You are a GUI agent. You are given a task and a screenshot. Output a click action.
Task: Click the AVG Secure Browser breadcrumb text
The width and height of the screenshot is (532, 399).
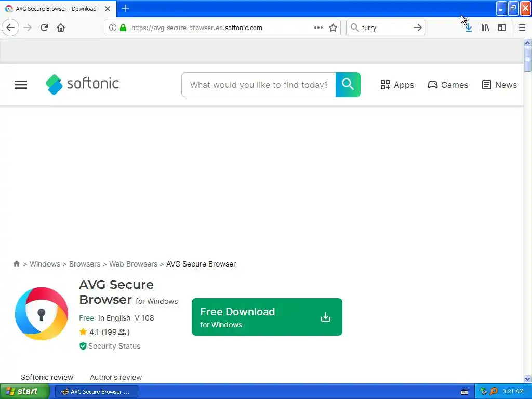click(201, 264)
